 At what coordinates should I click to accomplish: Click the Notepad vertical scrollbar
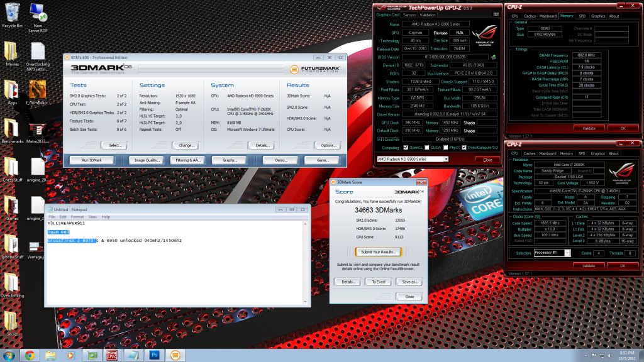pos(305,263)
